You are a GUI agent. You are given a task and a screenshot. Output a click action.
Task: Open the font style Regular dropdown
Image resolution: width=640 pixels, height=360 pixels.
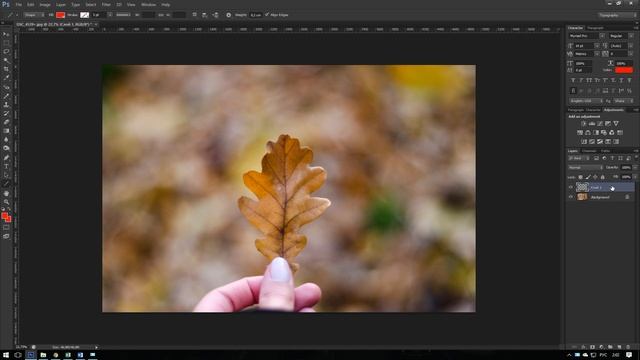(x=621, y=36)
